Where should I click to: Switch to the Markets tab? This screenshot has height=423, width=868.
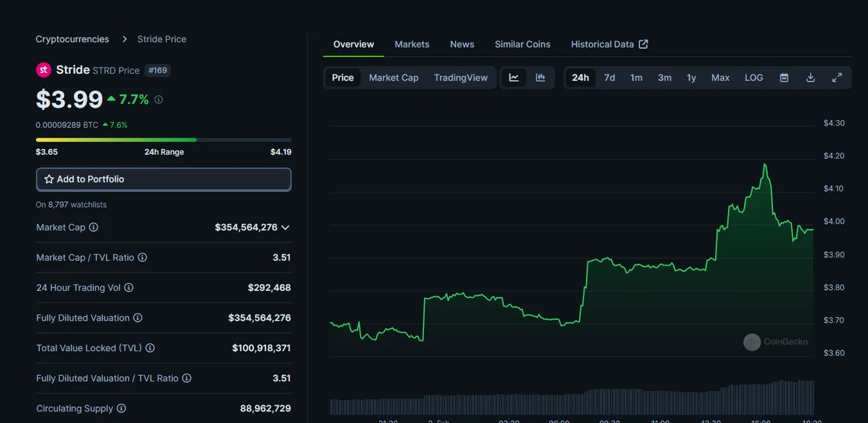tap(412, 44)
